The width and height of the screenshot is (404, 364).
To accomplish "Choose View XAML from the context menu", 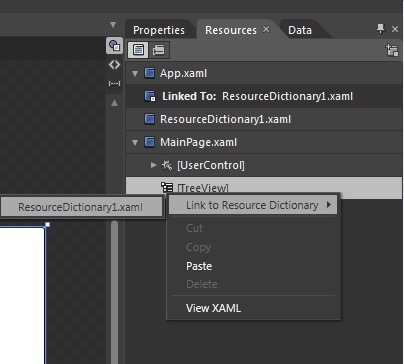I will point(213,308).
